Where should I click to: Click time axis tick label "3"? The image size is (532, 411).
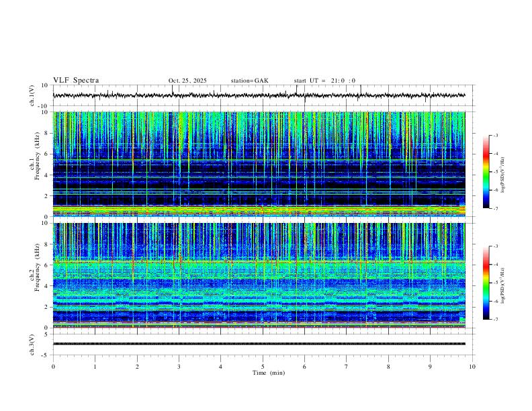point(179,367)
